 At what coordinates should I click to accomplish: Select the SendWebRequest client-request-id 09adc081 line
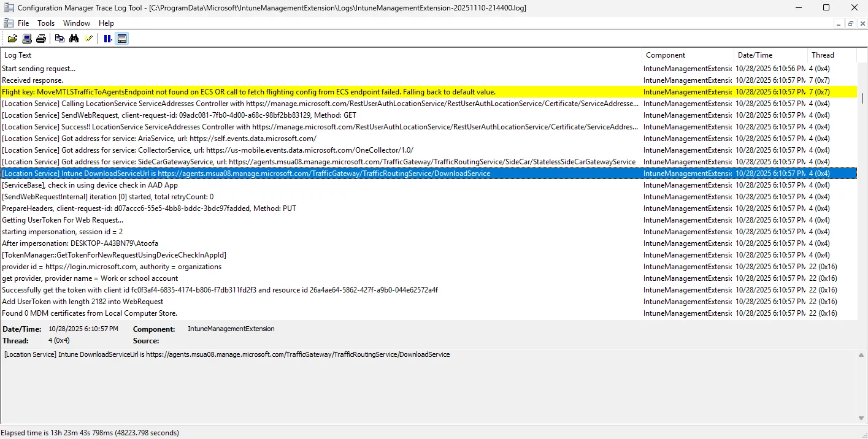pos(428,115)
